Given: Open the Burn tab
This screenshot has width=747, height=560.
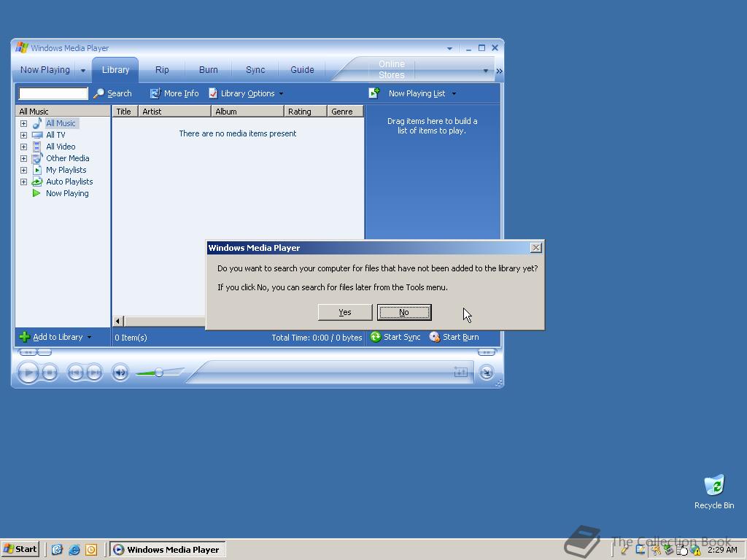Looking at the screenshot, I should point(208,69).
